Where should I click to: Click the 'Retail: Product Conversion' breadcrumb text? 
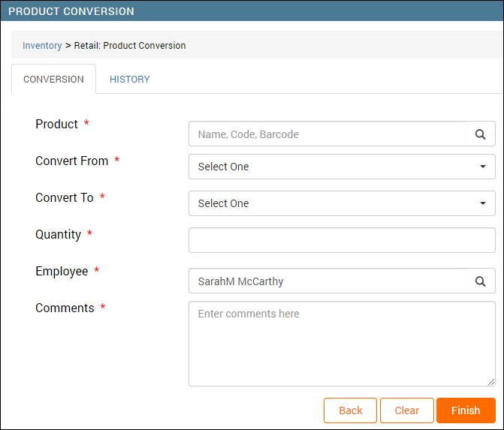click(x=130, y=46)
